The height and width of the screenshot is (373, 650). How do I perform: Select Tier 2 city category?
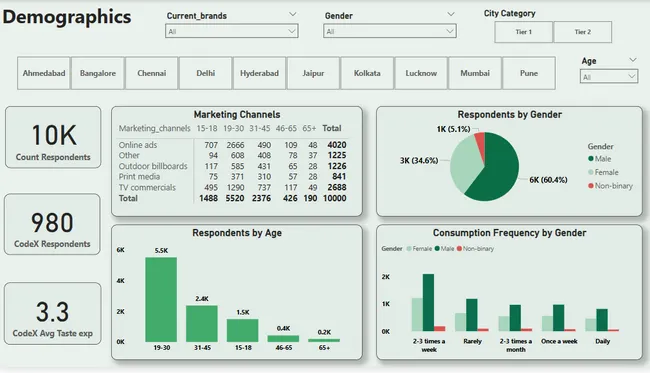pyautogui.click(x=582, y=32)
